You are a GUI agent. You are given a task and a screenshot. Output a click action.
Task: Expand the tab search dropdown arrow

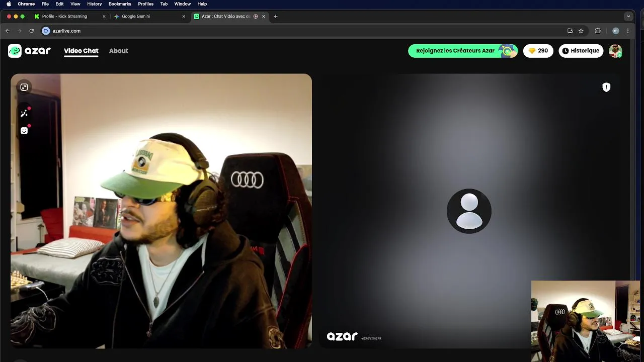tap(628, 17)
